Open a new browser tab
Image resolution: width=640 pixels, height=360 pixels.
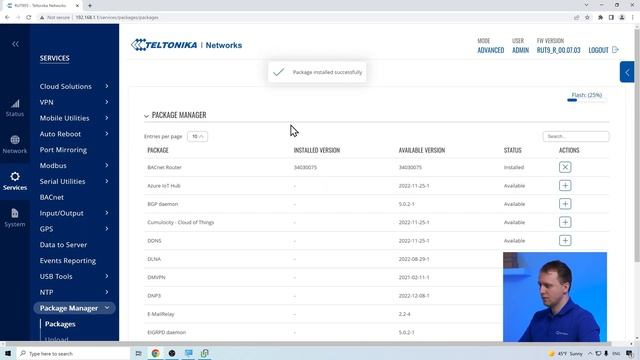[x=90, y=6]
